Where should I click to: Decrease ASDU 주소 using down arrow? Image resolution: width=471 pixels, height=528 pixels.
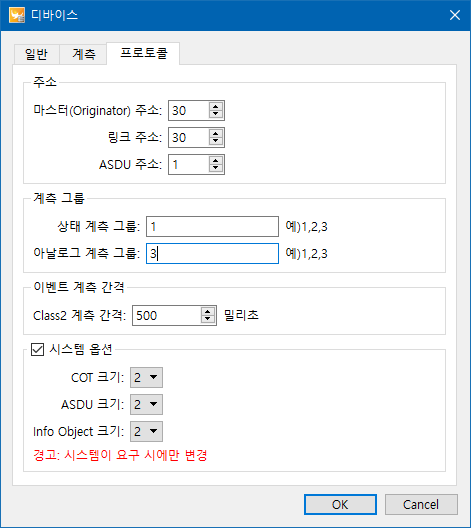(x=216, y=168)
